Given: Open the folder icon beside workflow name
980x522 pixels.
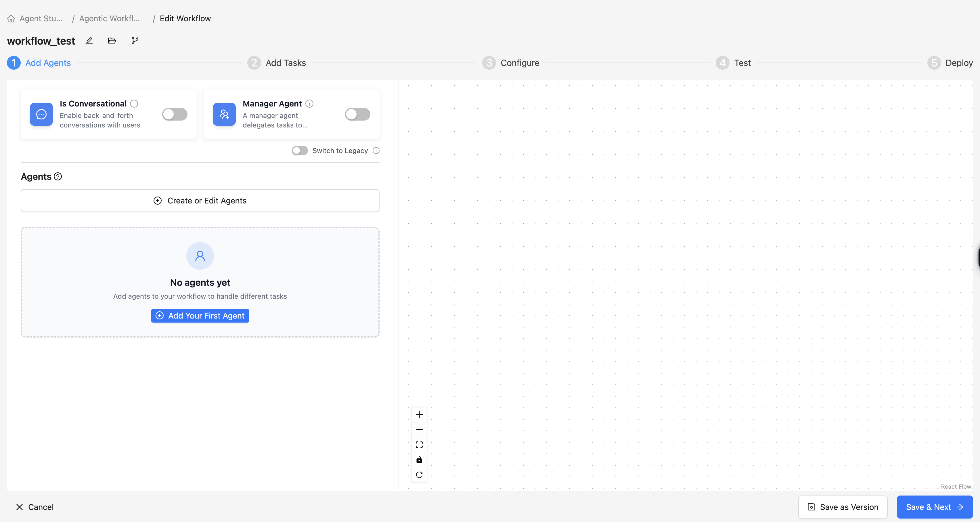Looking at the screenshot, I should tap(112, 41).
